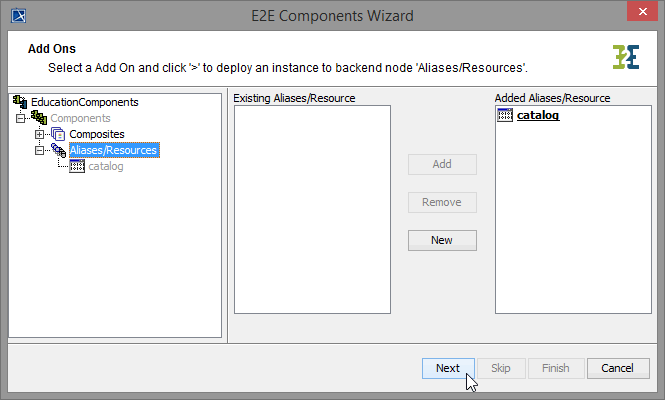Viewport: 665px width, 400px height.
Task: Click the catalog icon in Added list
Action: tap(505, 115)
